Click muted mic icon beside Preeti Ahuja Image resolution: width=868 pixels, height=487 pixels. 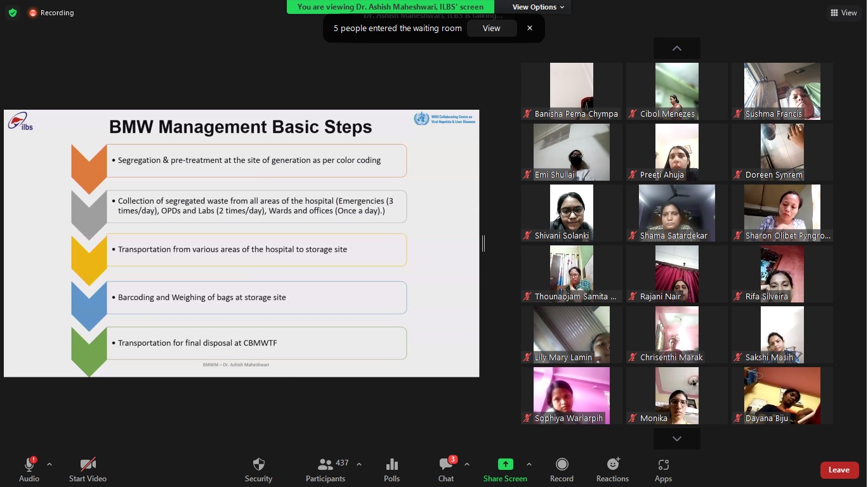pos(633,175)
